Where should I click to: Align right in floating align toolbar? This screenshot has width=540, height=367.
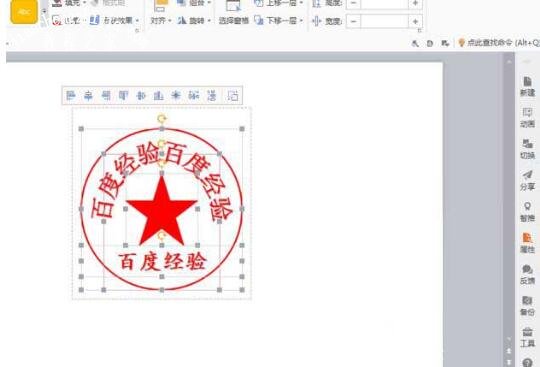pos(106,95)
